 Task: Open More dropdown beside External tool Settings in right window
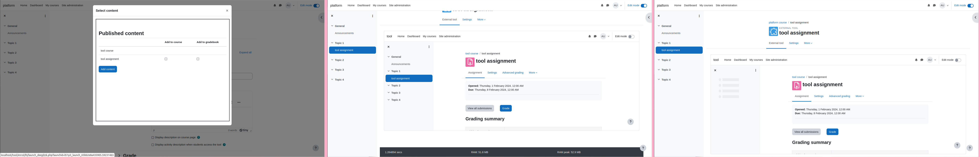[808, 43]
